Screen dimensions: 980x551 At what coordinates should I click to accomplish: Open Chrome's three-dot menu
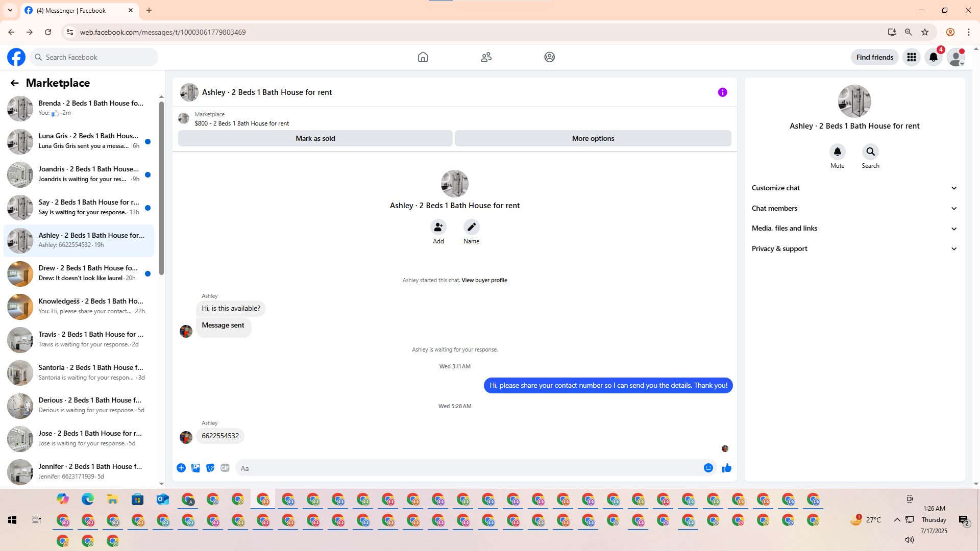pos(969,32)
